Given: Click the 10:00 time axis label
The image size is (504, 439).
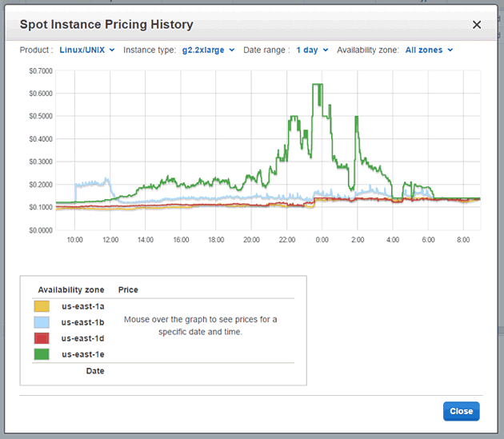Looking at the screenshot, I should click(75, 240).
